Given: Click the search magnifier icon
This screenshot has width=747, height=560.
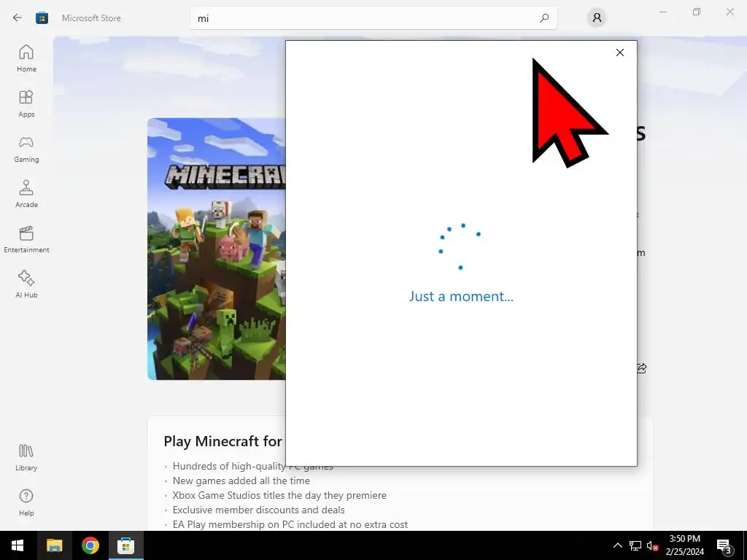Looking at the screenshot, I should tap(544, 18).
